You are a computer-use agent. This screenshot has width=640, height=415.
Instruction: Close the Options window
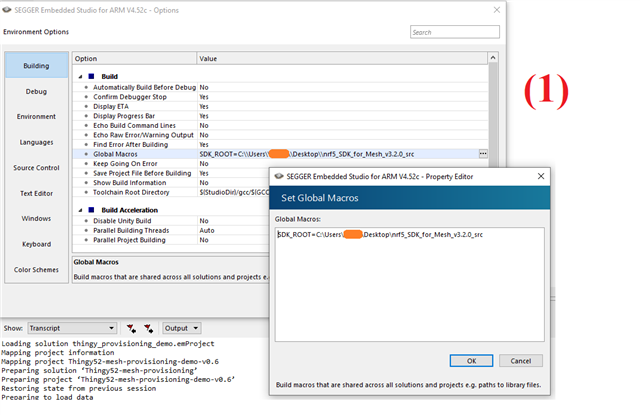pos(497,10)
